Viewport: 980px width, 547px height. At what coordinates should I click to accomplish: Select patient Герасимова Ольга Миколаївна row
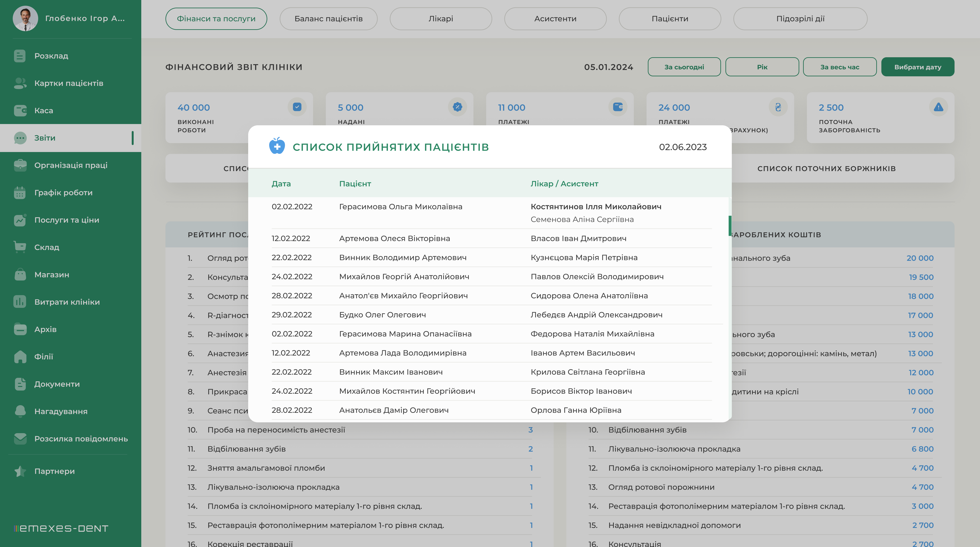point(491,213)
